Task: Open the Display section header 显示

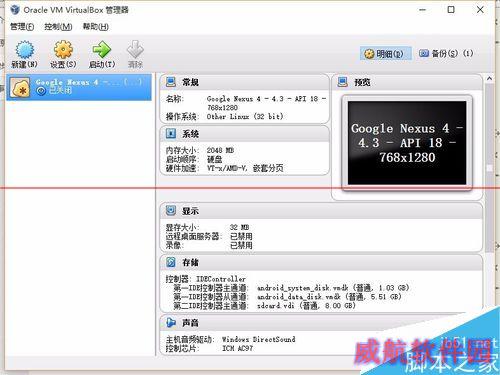Action: pyautogui.click(x=190, y=211)
